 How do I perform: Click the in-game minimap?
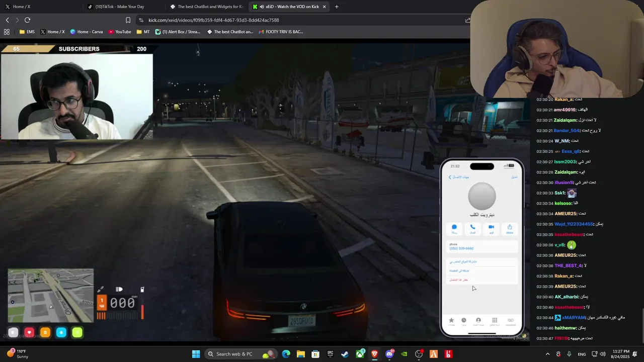[50, 295]
